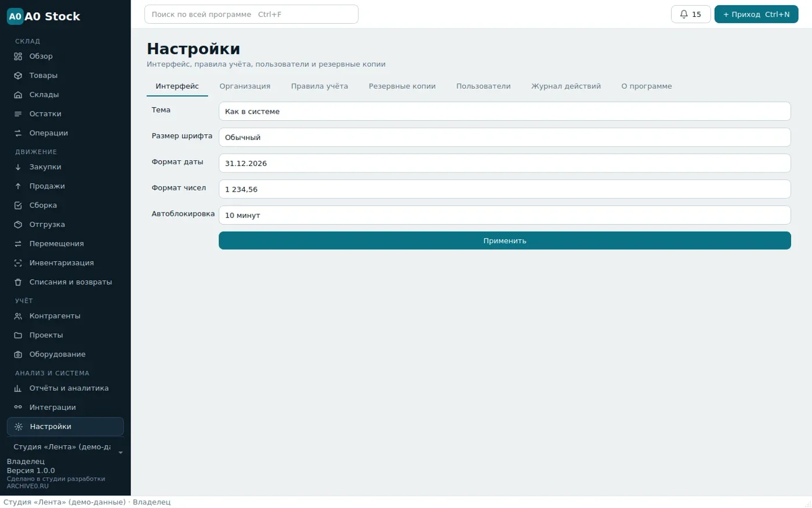812x508 pixels.
Task: Click the Отгрузка package icon
Action: pos(18,224)
